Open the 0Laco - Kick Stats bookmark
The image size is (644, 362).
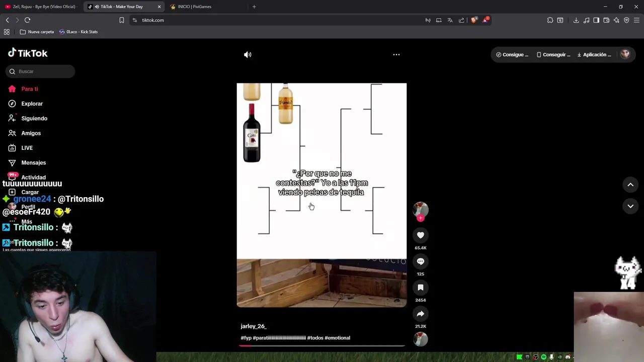point(78,32)
